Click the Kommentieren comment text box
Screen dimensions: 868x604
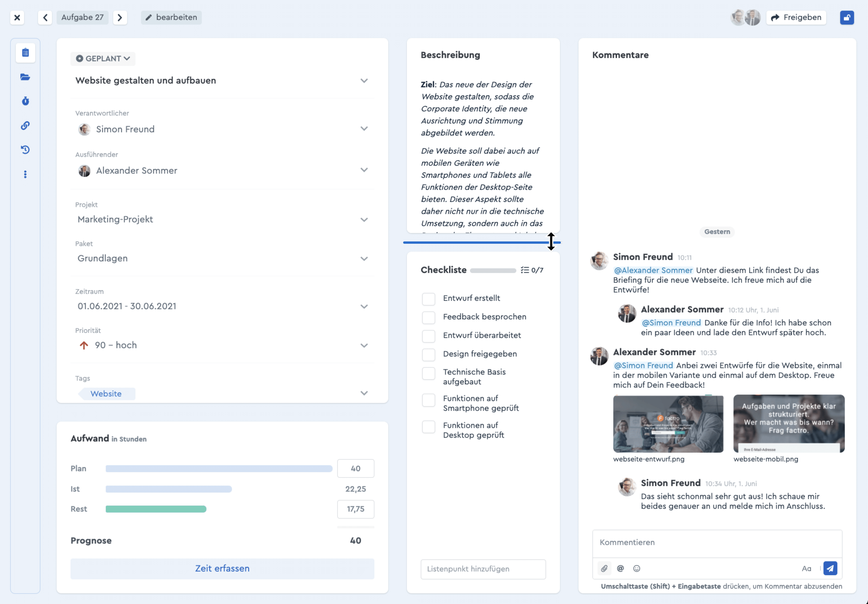(717, 543)
